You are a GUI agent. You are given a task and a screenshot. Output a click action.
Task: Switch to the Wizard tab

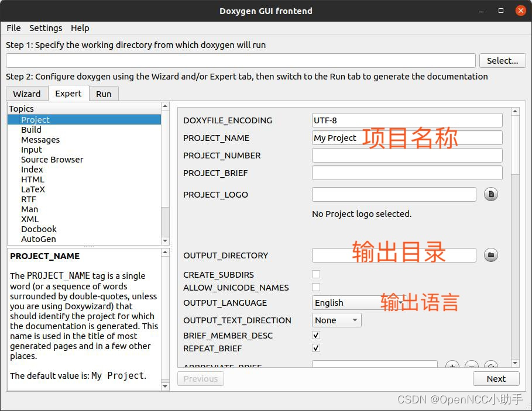27,94
